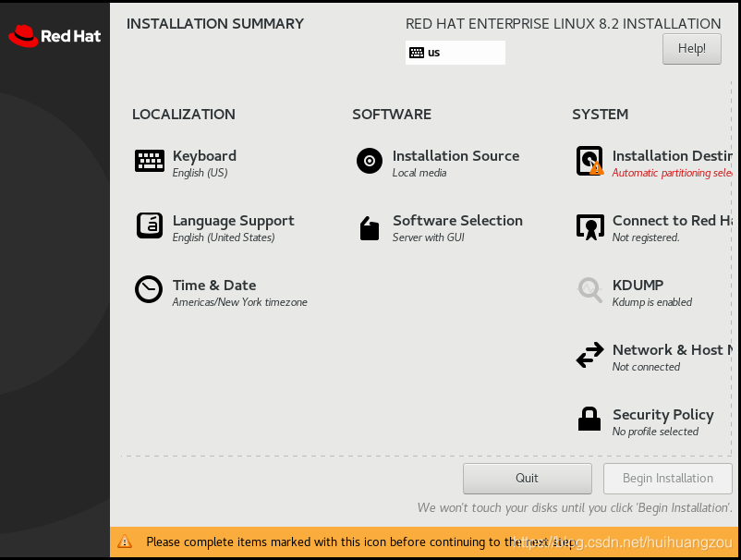Open the Time & Date clock icon

[x=149, y=289]
